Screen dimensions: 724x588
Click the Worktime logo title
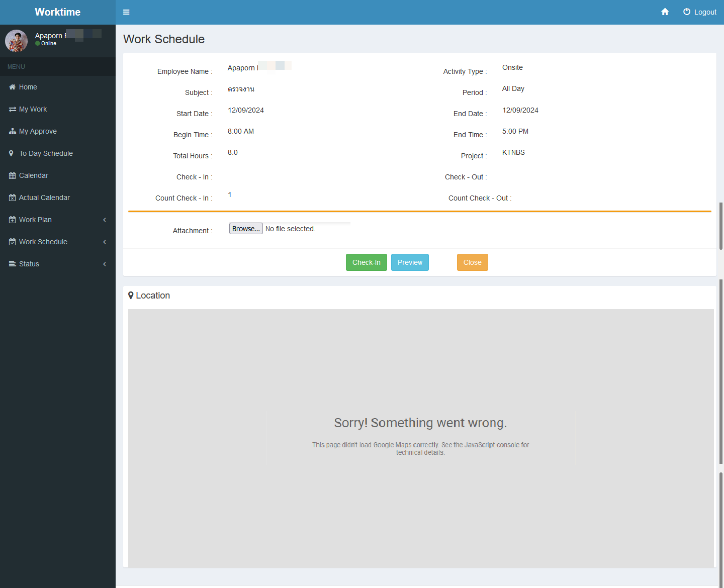(x=58, y=12)
